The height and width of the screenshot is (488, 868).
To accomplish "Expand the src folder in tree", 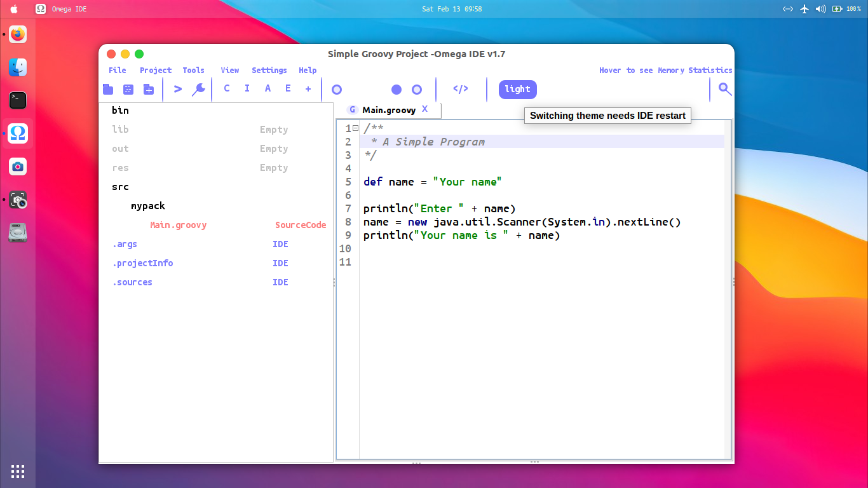I will coord(120,187).
